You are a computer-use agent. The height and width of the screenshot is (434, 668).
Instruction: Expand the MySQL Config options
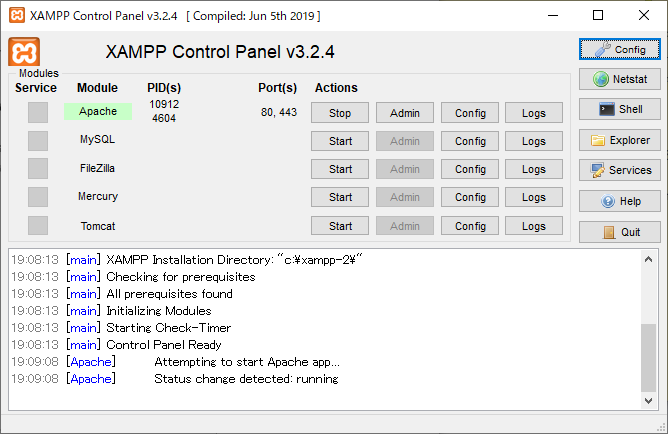(x=470, y=141)
